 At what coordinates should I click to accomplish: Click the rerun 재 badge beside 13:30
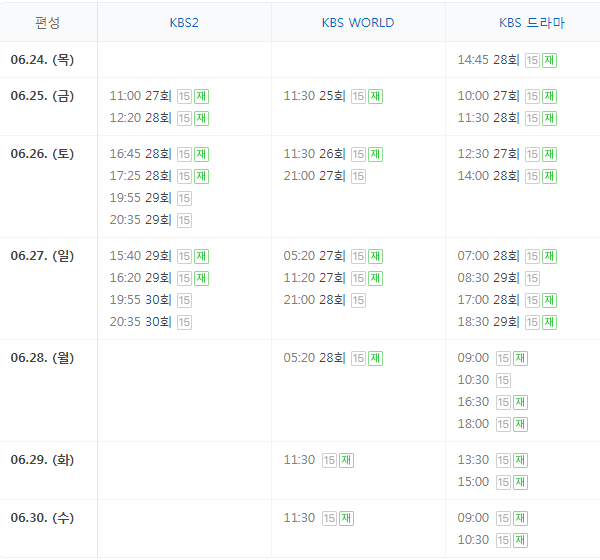pyautogui.click(x=520, y=460)
